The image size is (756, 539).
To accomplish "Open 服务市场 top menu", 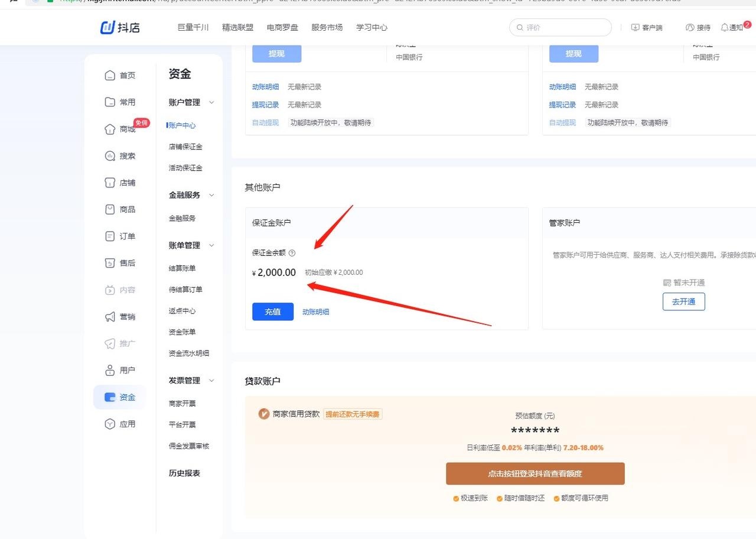I will [x=327, y=28].
